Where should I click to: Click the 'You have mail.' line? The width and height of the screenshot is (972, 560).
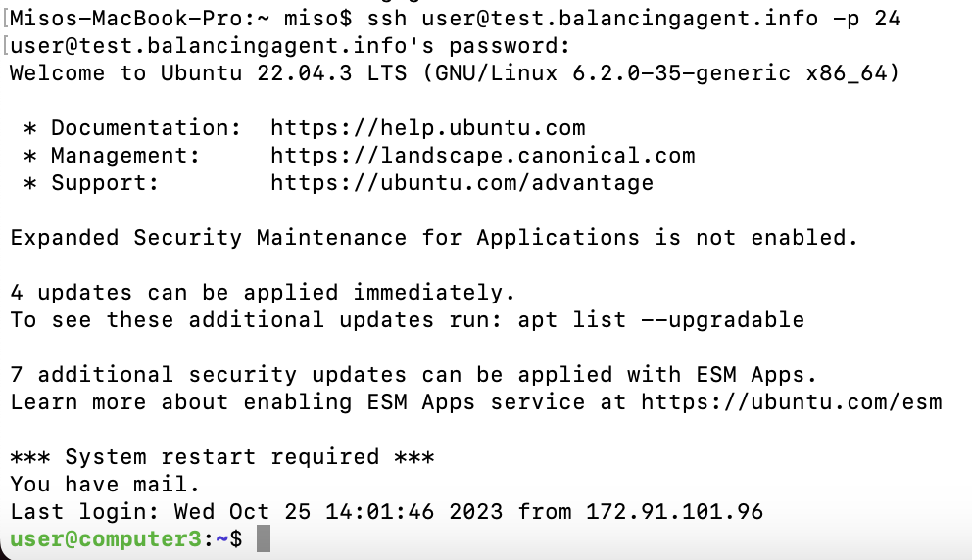tap(105, 485)
